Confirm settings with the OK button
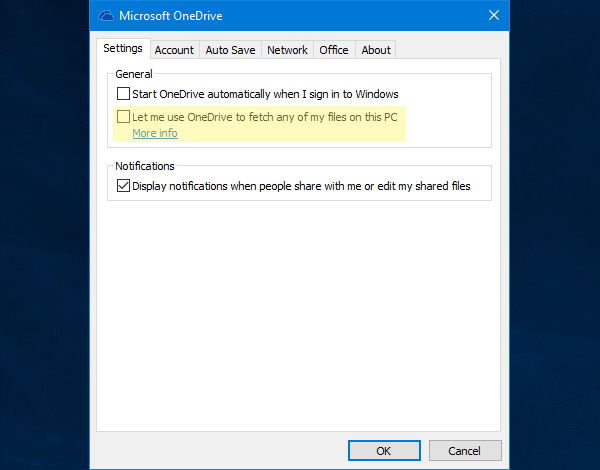 (384, 450)
